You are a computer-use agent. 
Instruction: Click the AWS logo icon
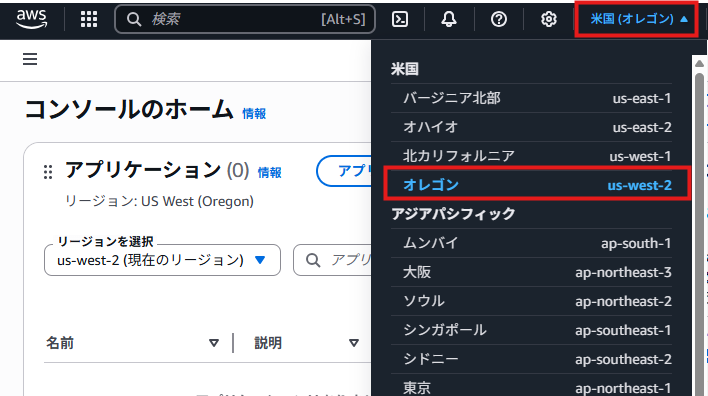(x=32, y=19)
